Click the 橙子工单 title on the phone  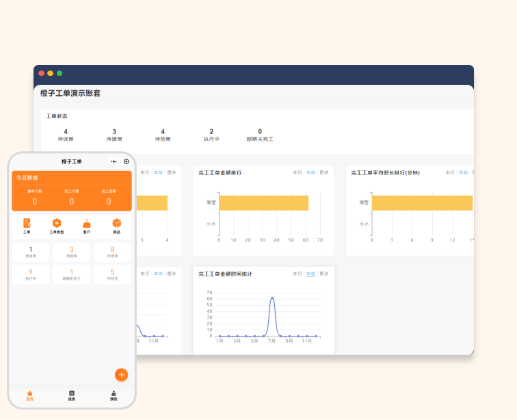tap(72, 161)
